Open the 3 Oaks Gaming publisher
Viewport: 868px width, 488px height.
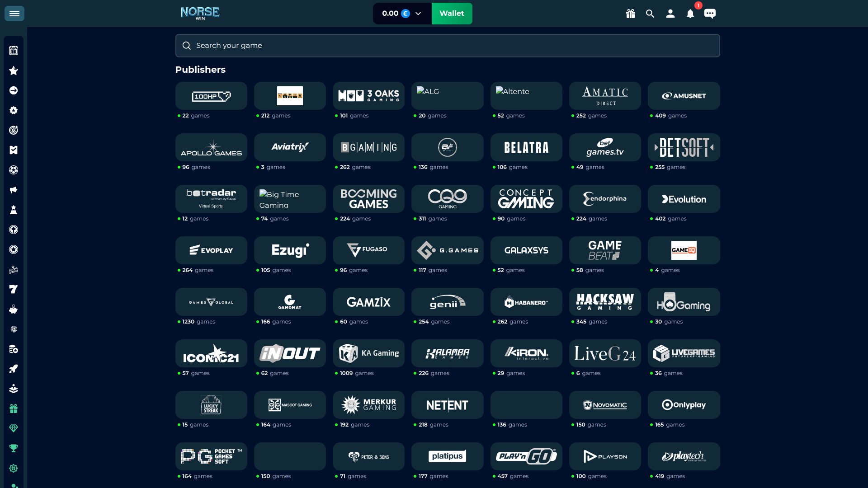[368, 96]
